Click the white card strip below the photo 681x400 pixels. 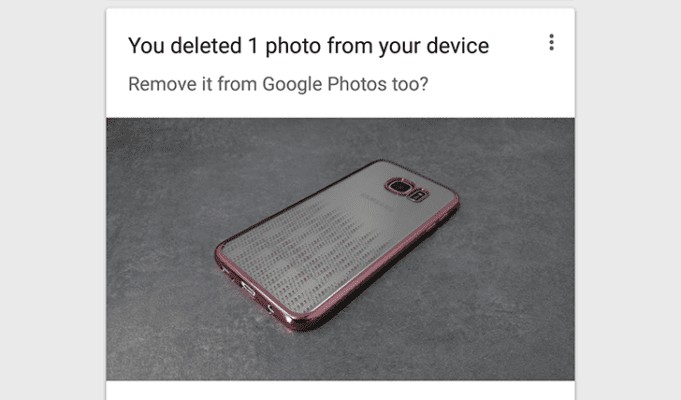tap(340, 390)
